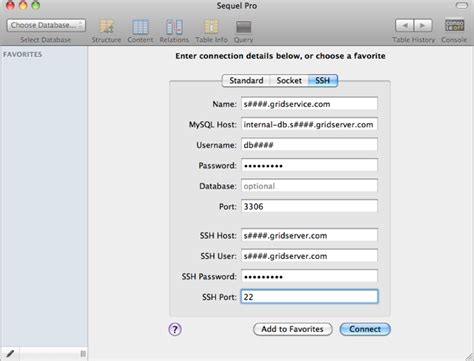The height and width of the screenshot is (361, 474).
Task: Switch to the Socket tab
Action: point(289,81)
